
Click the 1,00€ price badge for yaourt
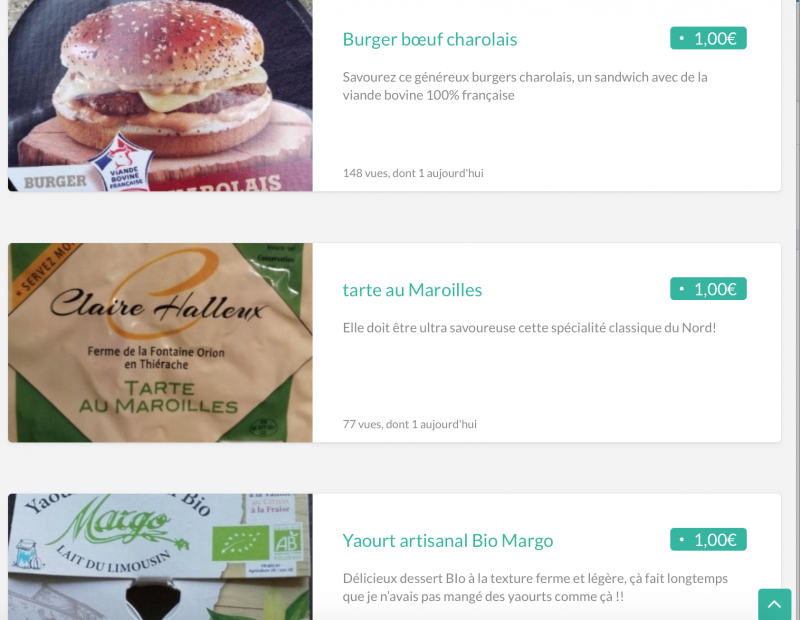(708, 539)
